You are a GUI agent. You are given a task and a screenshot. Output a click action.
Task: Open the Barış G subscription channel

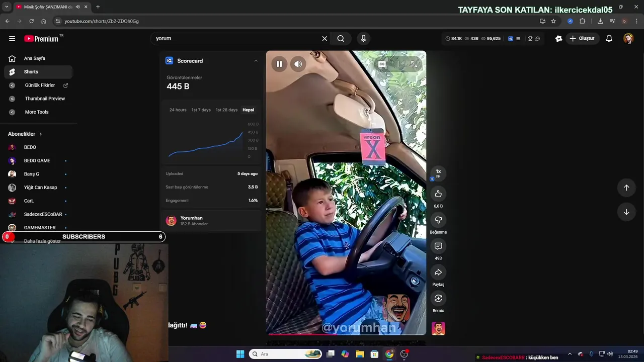(38, 174)
